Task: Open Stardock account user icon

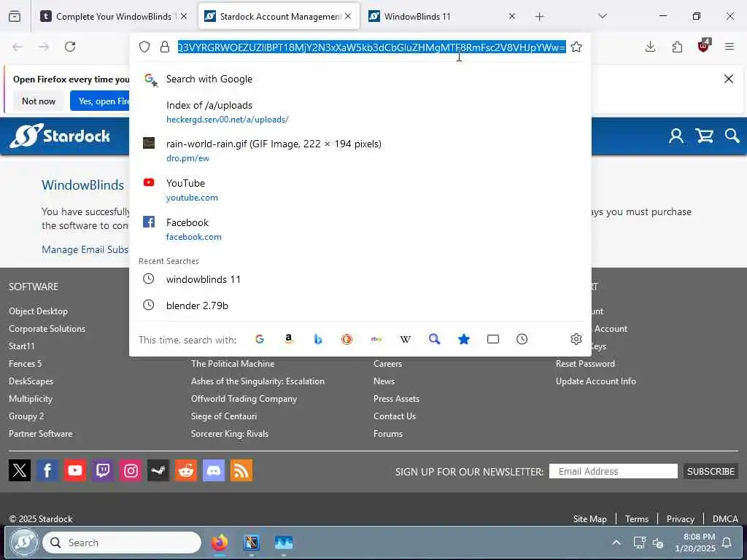Action: tap(676, 136)
